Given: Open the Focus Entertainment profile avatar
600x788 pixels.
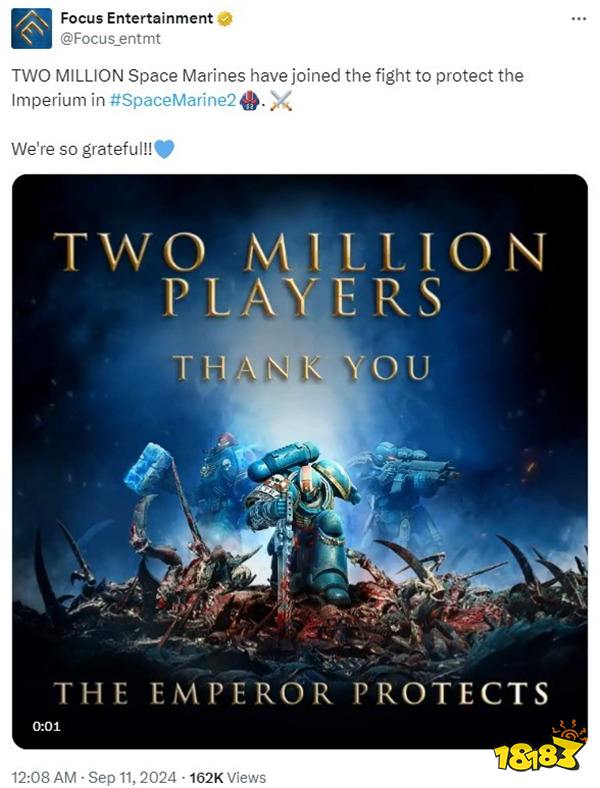Looking at the screenshot, I should click(x=31, y=29).
